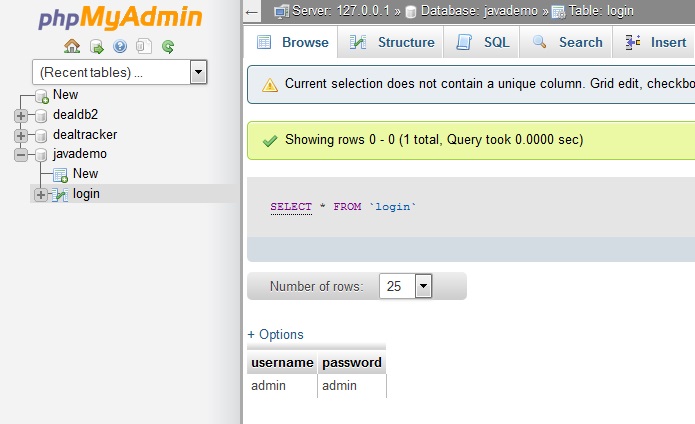Click the + Options link

click(275, 334)
